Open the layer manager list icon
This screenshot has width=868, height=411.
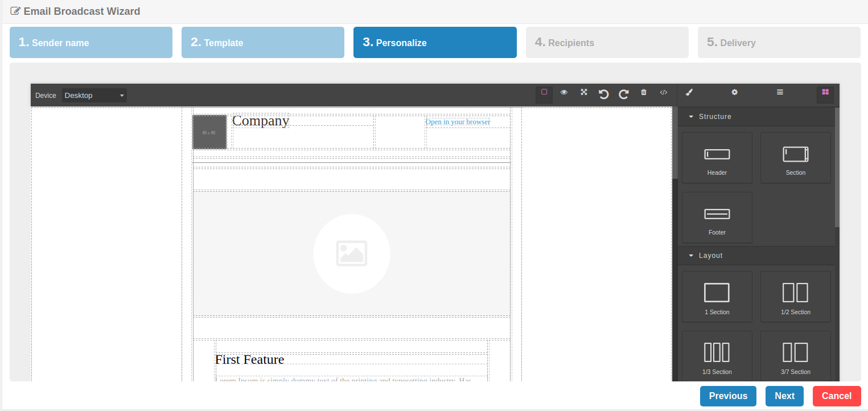click(x=780, y=92)
